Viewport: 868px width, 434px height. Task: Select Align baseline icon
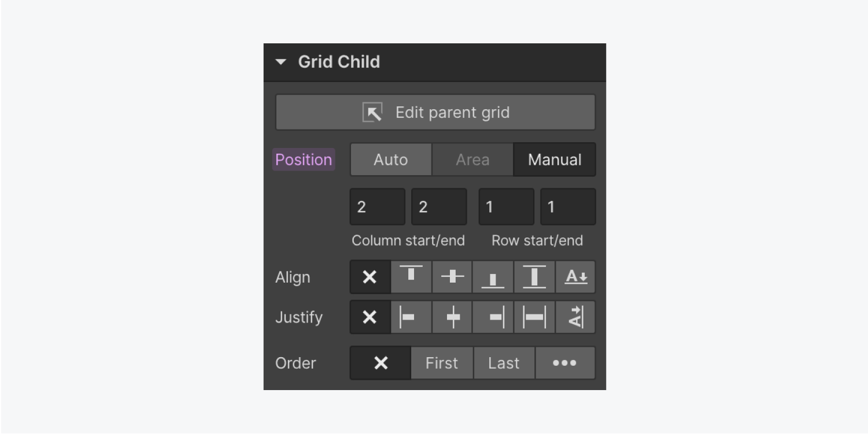click(x=575, y=277)
